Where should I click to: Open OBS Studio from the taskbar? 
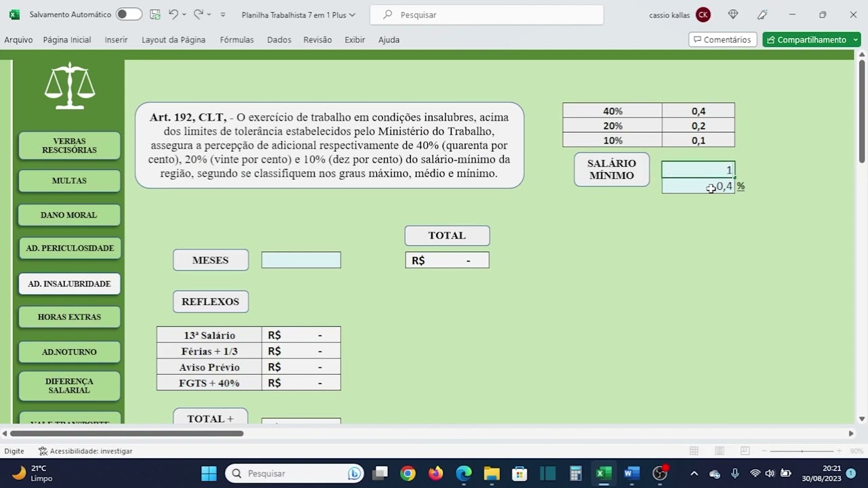tap(660, 473)
